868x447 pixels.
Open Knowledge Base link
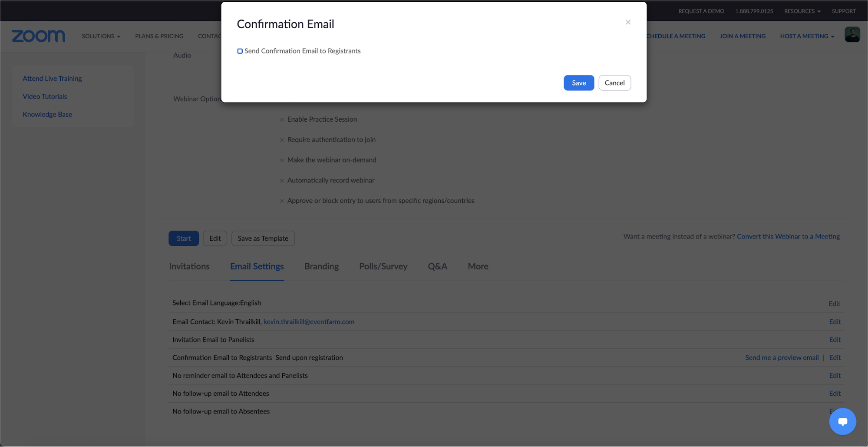(47, 114)
